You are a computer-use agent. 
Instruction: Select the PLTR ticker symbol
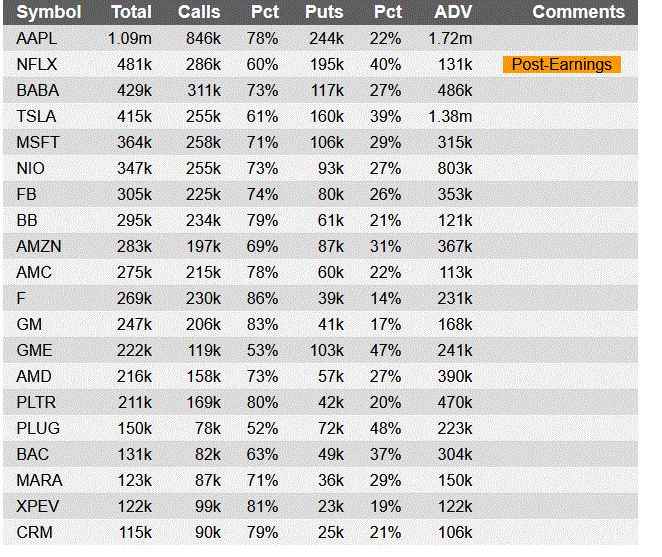click(x=38, y=402)
